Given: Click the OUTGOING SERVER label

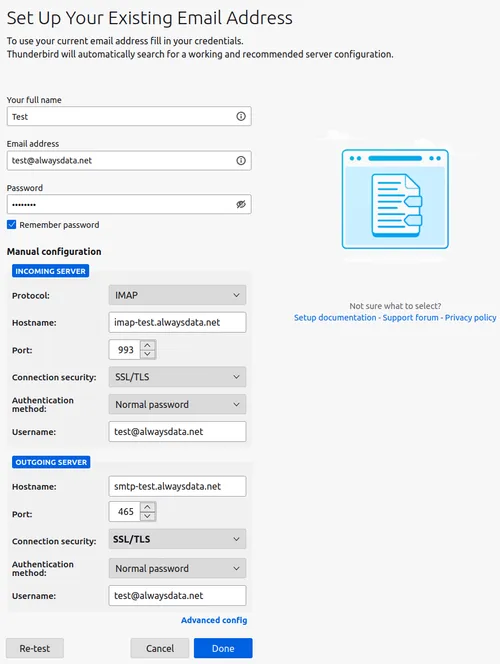Looking at the screenshot, I should point(51,462).
